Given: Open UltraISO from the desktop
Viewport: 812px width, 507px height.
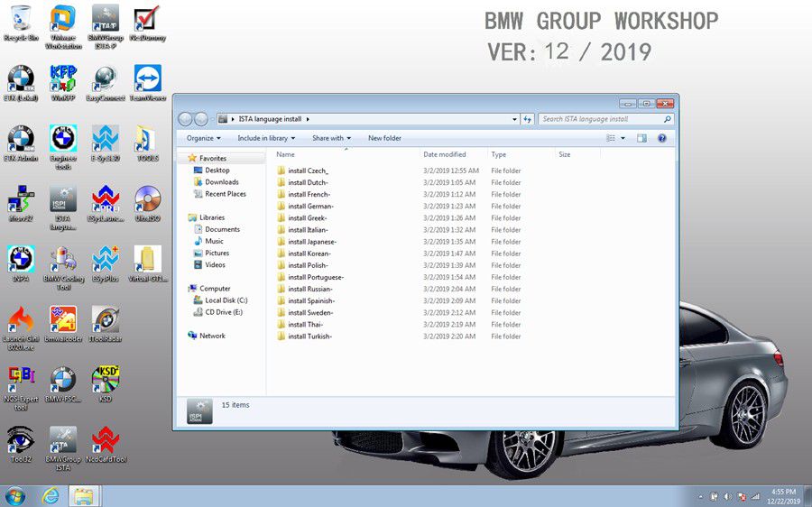Looking at the screenshot, I should point(148,204).
